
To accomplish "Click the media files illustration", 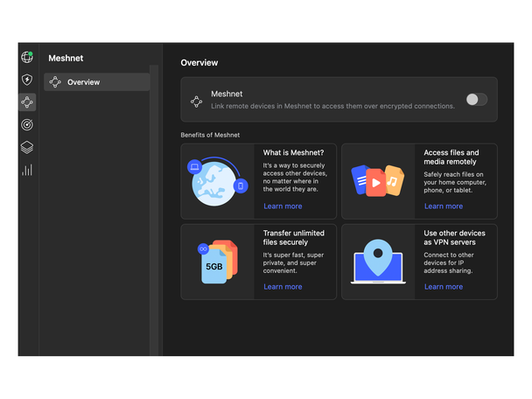I will pyautogui.click(x=378, y=181).
